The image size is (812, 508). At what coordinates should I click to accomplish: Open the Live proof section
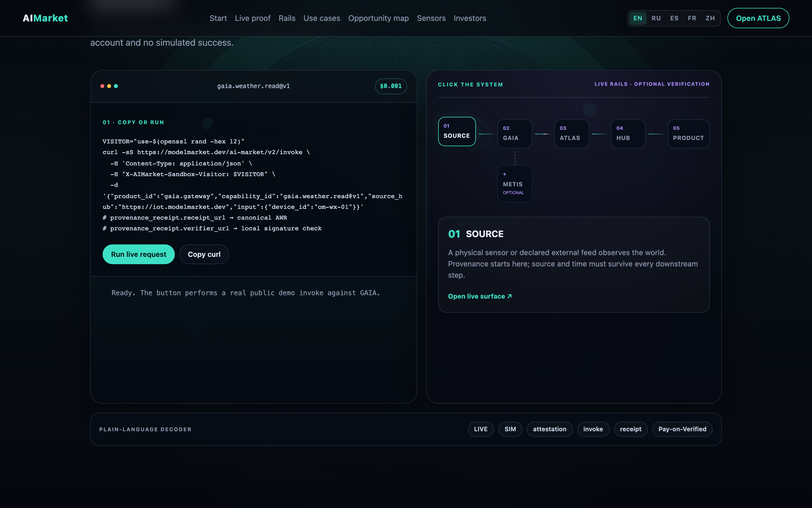(252, 18)
